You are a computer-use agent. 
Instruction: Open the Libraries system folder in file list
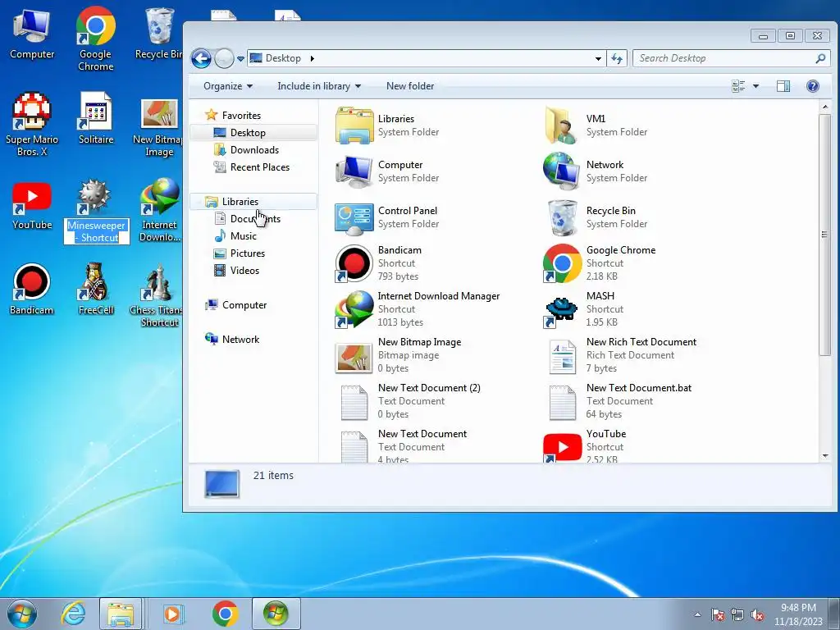[x=387, y=126]
